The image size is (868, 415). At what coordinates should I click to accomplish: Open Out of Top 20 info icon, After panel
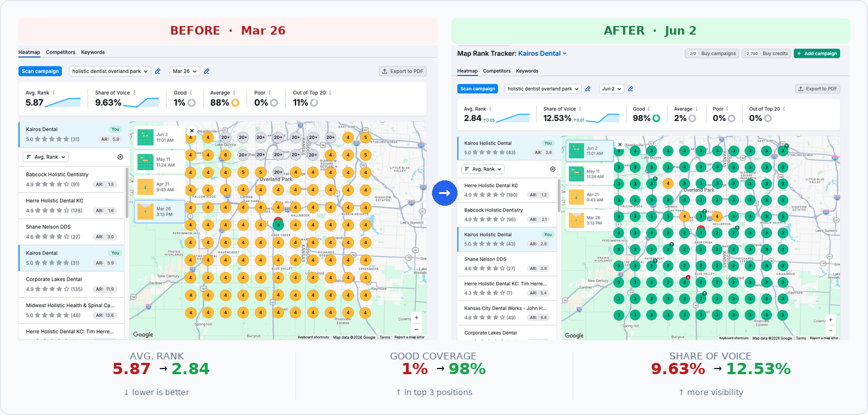pos(785,109)
